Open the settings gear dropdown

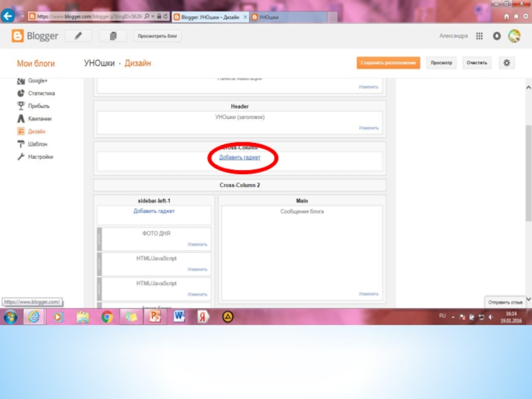(507, 63)
